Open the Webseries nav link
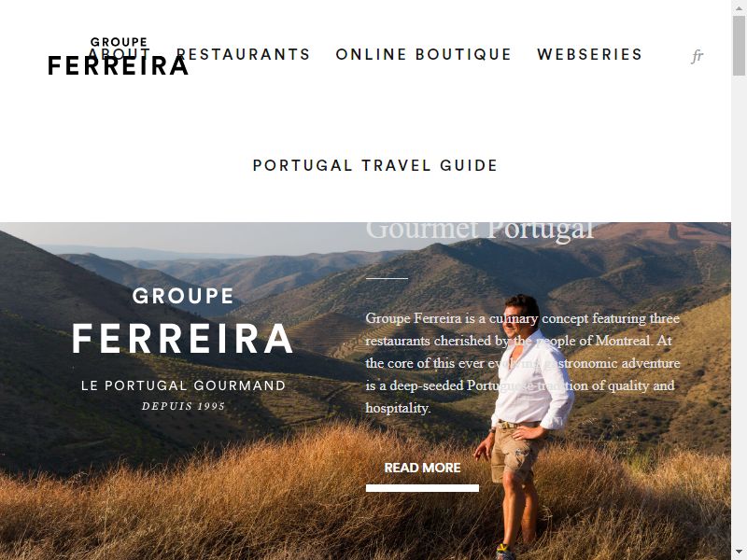Image resolution: width=747 pixels, height=560 pixels. [x=589, y=54]
